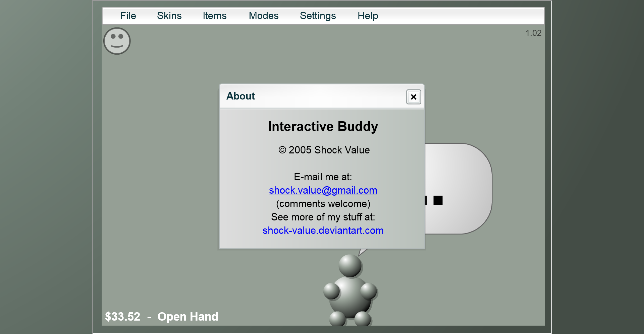Open the Help menu
Viewport: 644px width, 334px height.
coord(368,15)
